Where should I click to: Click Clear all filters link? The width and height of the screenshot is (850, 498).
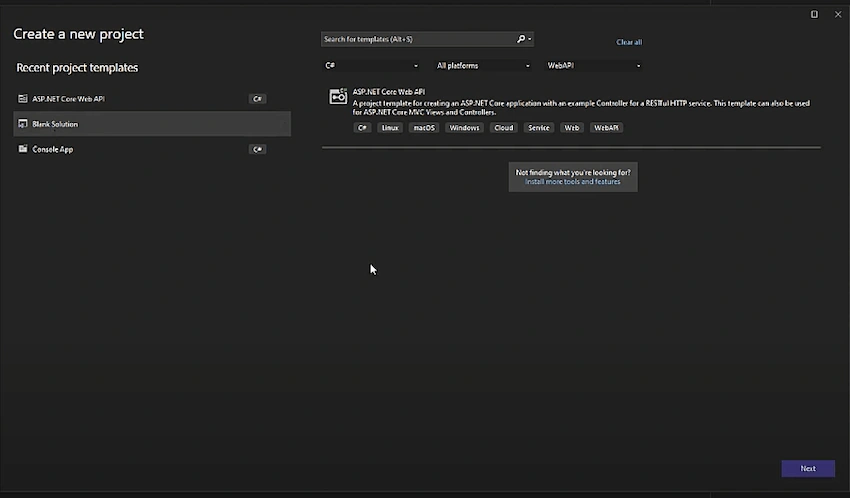pyautogui.click(x=629, y=42)
